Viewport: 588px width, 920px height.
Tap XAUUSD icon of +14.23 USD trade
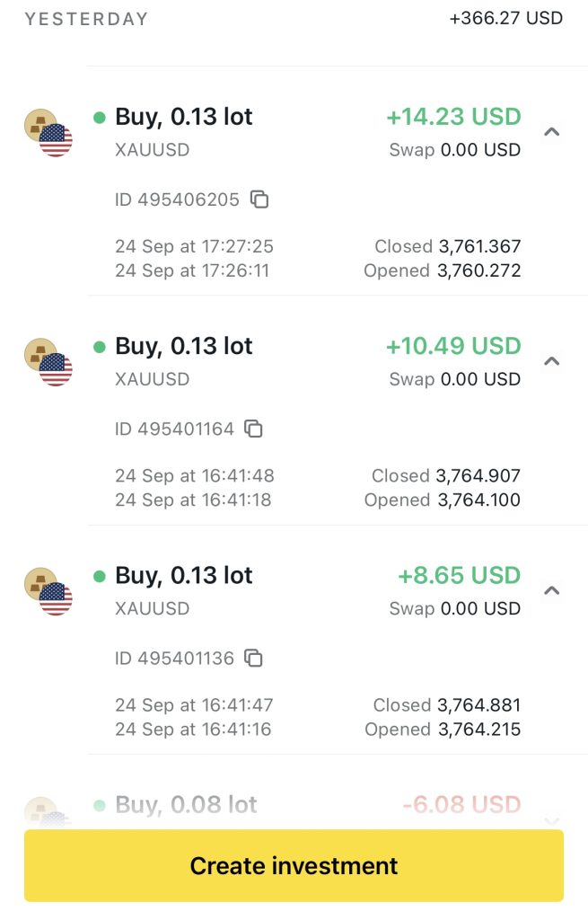click(48, 133)
